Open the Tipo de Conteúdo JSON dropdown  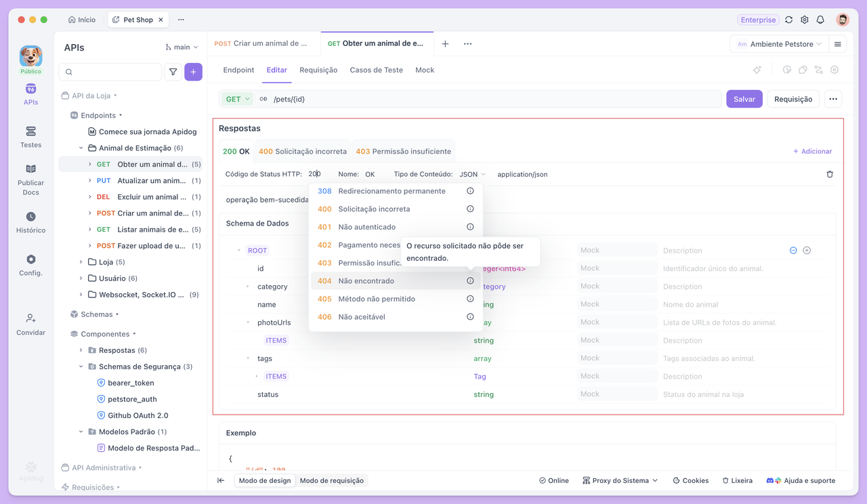click(x=472, y=174)
